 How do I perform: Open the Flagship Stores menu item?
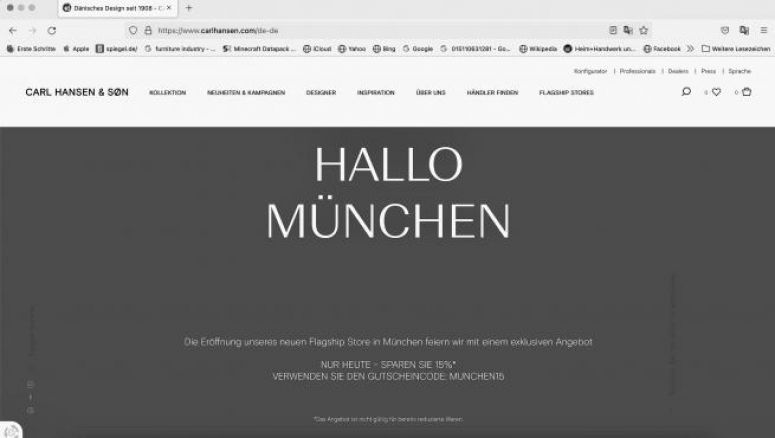566,92
